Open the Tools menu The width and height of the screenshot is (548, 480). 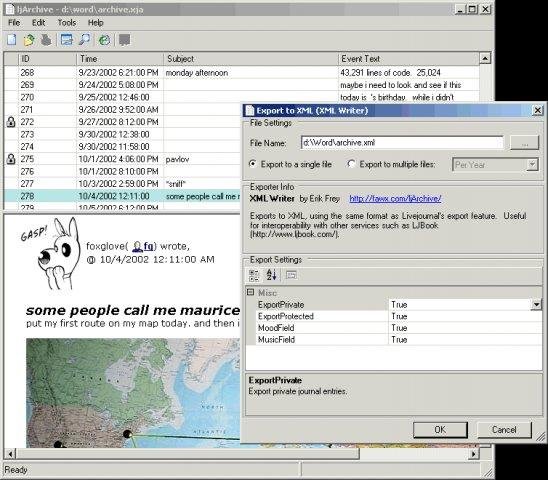tap(67, 23)
